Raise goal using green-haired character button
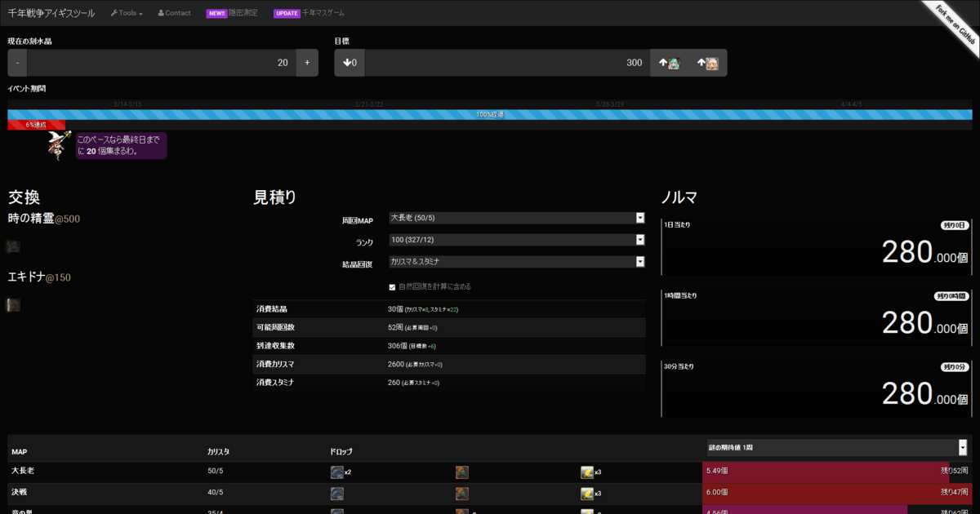This screenshot has height=514, width=980. (x=669, y=63)
